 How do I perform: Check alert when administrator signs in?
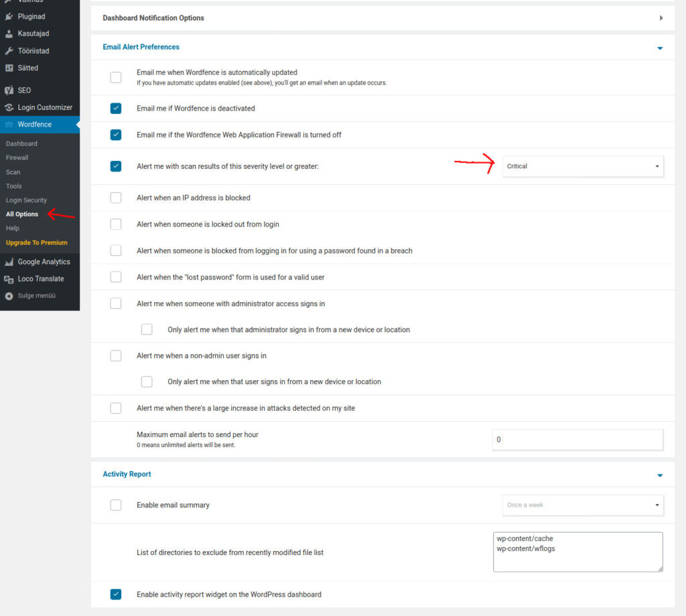tap(115, 304)
